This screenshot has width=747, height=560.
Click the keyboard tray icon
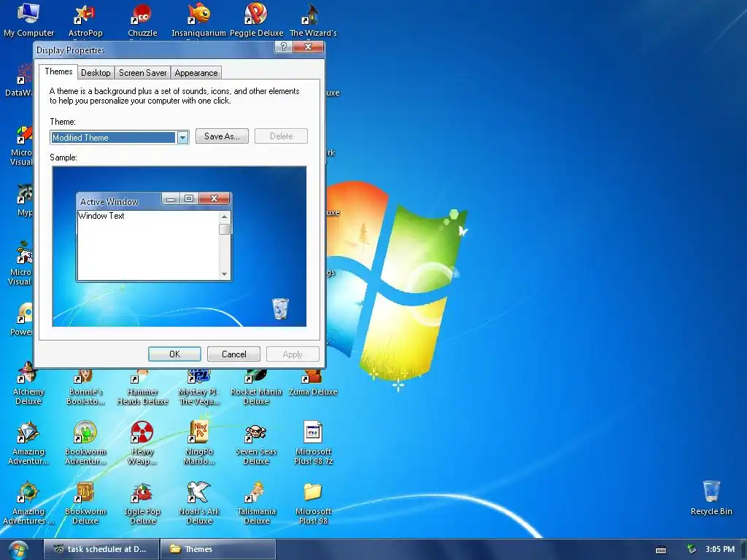pyautogui.click(x=661, y=550)
